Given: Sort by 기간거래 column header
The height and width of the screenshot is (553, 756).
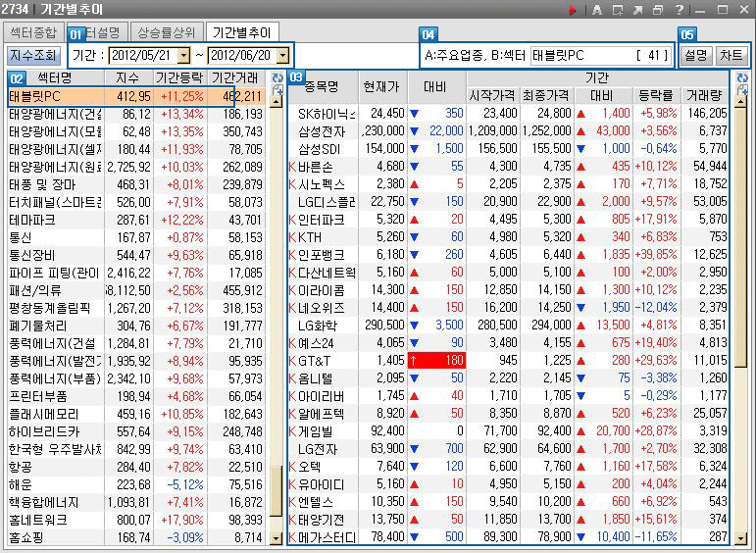Looking at the screenshot, I should [236, 78].
